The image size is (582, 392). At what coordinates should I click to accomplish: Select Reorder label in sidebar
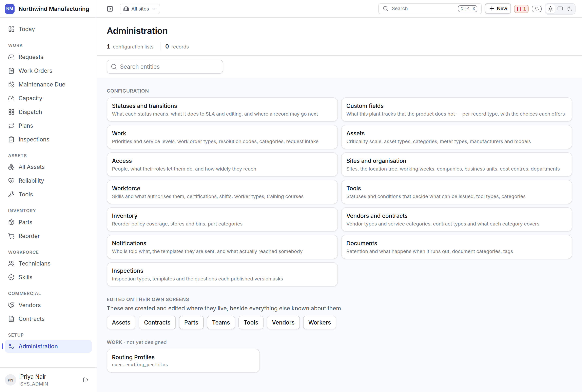(29, 236)
